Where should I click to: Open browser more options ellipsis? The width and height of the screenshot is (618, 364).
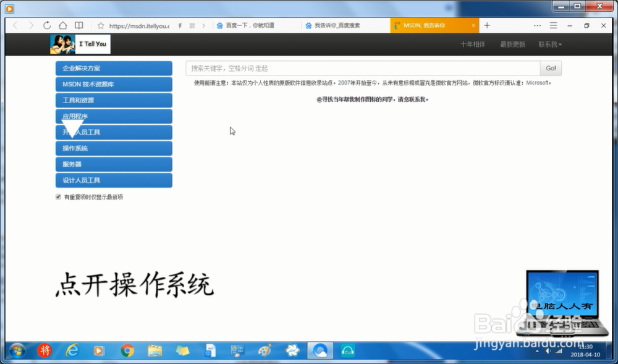537,25
